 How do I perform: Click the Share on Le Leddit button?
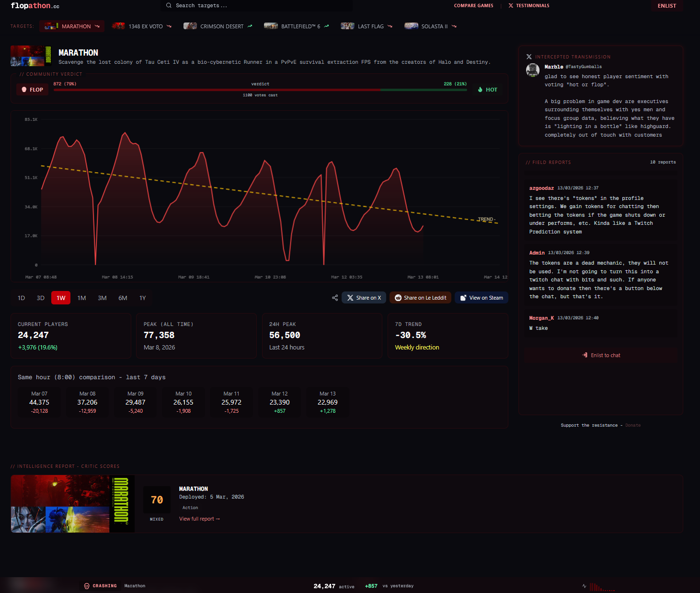pyautogui.click(x=420, y=298)
